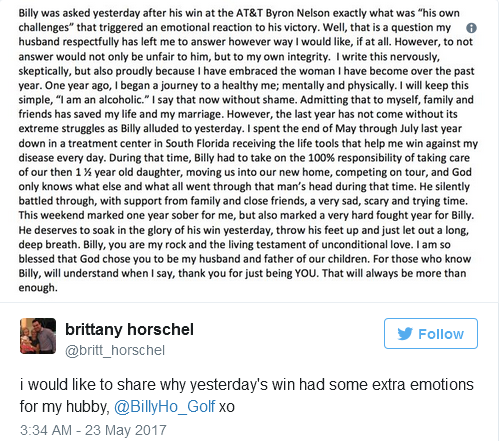Open brittany horschel's profile picture
The image size is (500, 441).
pos(38,336)
